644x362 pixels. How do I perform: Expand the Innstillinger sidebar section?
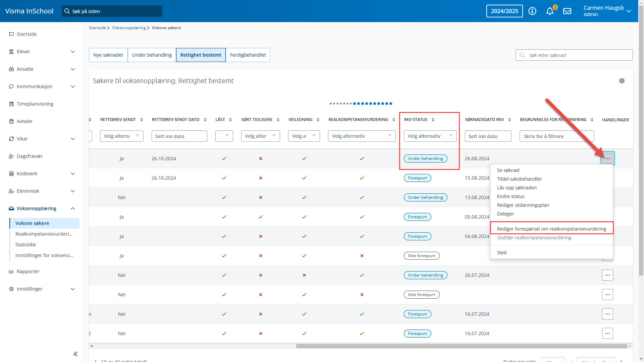[73, 289]
